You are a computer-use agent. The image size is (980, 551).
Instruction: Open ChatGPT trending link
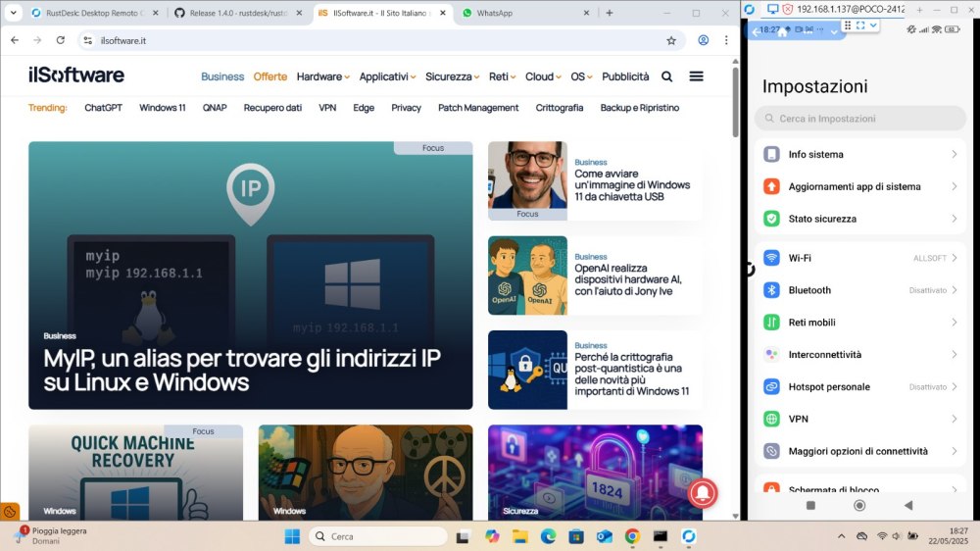(x=103, y=108)
